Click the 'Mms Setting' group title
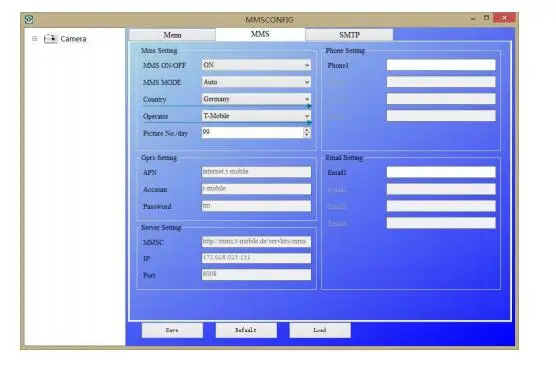Screen dimensions: 556x365 tap(159, 50)
